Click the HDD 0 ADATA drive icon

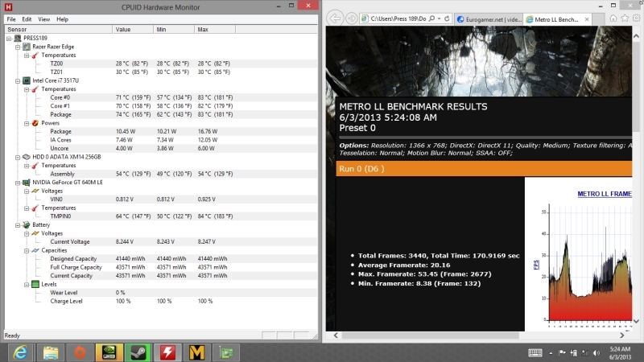(x=27, y=157)
